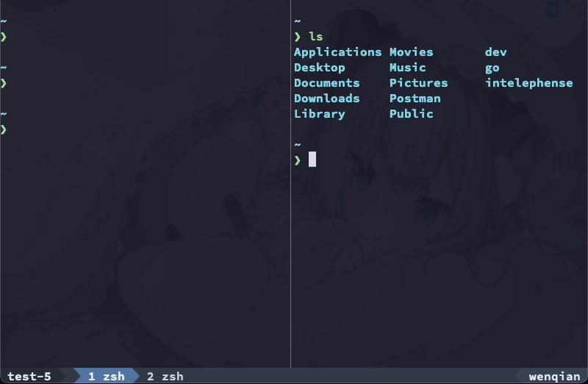Click the Pictures directory entry

tap(418, 83)
